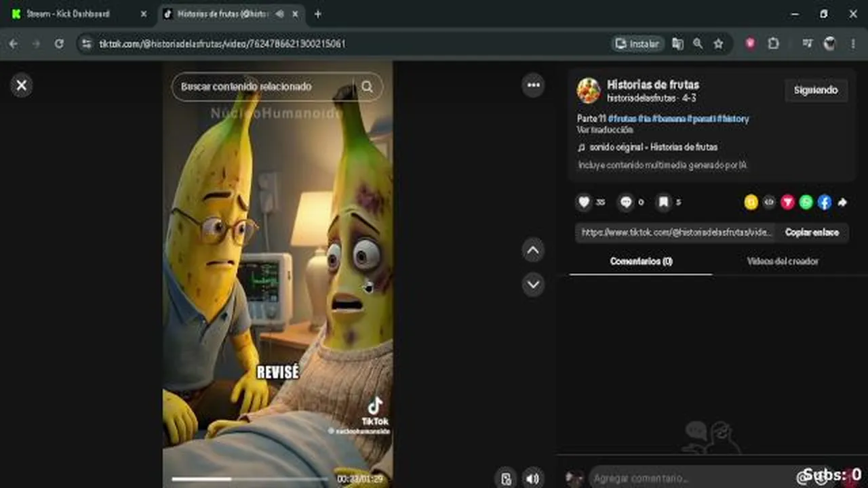The width and height of the screenshot is (868, 488).
Task: Click the Siguiendo follow button
Action: 816,90
